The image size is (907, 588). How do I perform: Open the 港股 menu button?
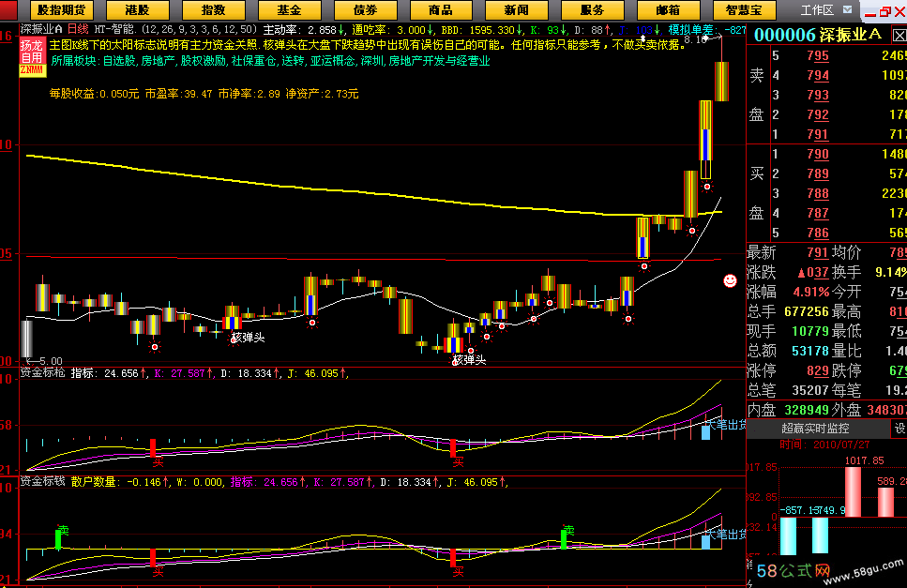137,9
